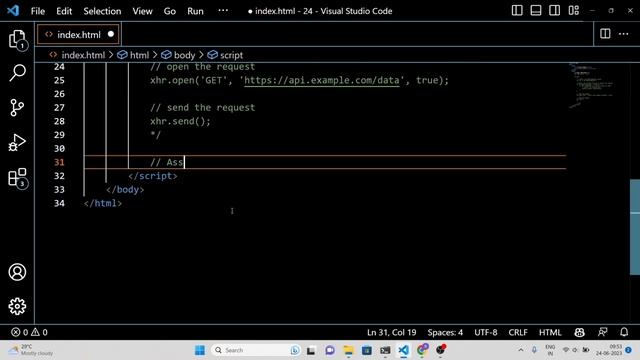Open Task View icon on taskbar

[x=311, y=350]
